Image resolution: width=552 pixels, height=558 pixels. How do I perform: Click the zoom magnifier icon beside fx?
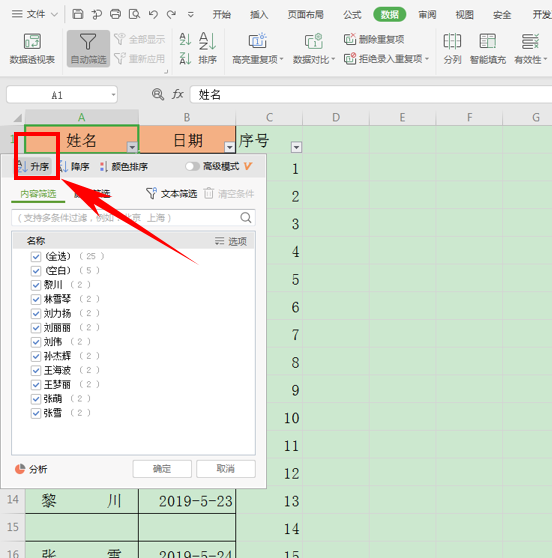tap(158, 94)
